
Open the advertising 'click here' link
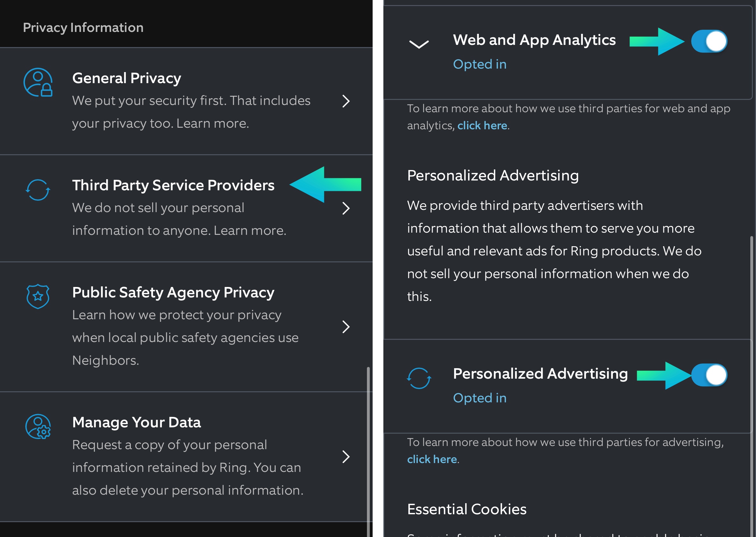click(x=432, y=459)
